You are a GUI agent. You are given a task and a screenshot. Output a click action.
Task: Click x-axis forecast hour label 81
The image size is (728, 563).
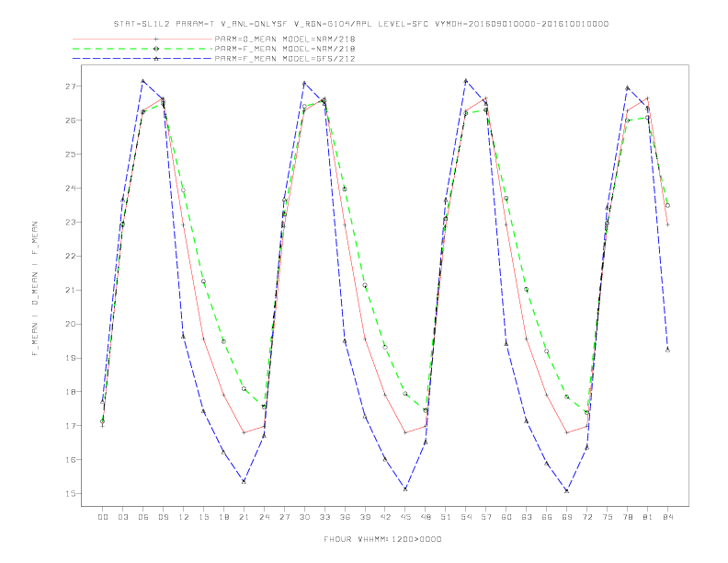coord(648,517)
